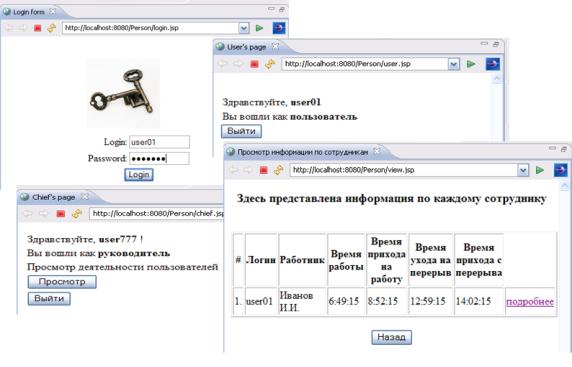Click the Refresh icon in view.jsp window toolbar
Viewport: 572px width, 367px height.
tap(279, 170)
